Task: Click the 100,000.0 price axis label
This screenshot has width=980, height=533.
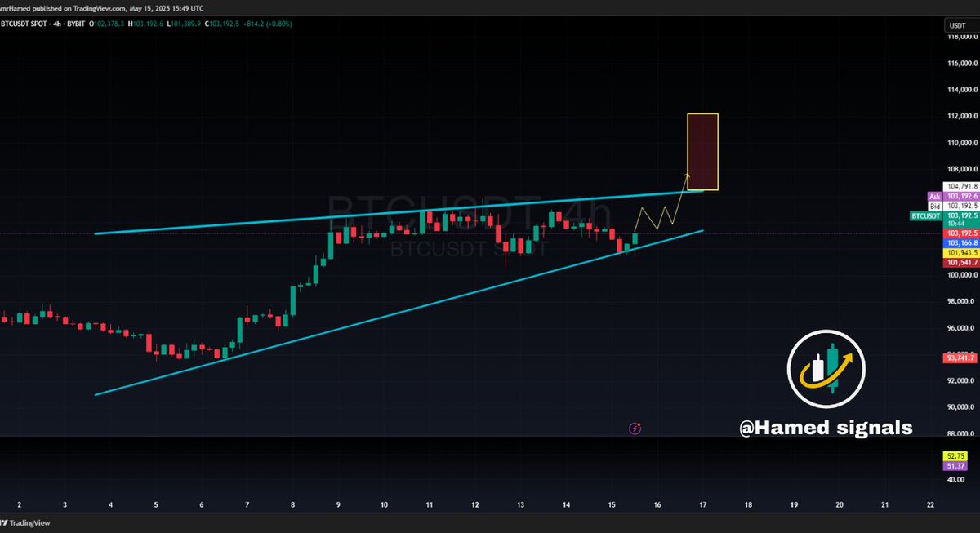Action: (961, 275)
